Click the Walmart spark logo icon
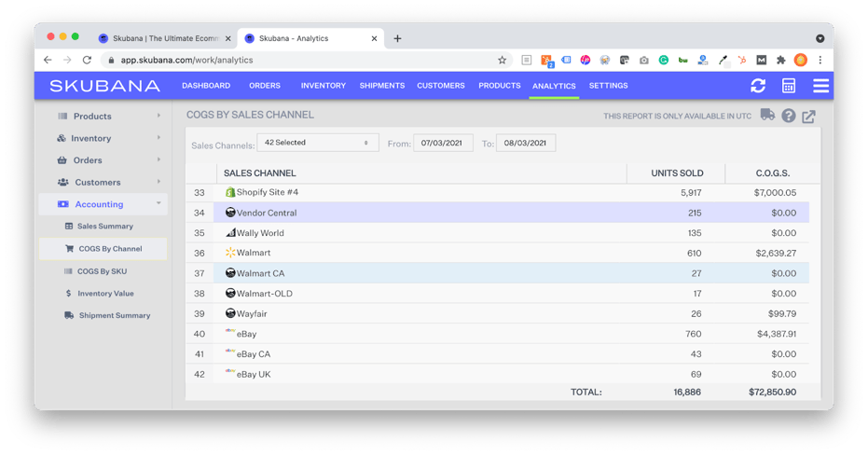This screenshot has height=455, width=868. tap(230, 253)
